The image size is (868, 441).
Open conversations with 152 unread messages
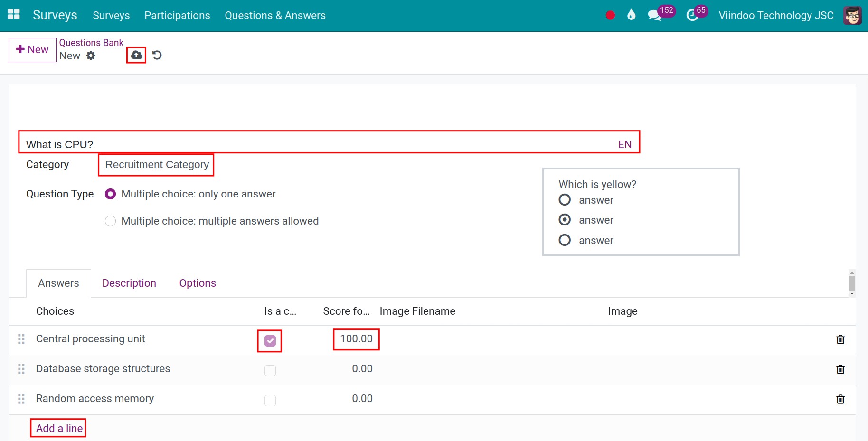[x=661, y=14]
